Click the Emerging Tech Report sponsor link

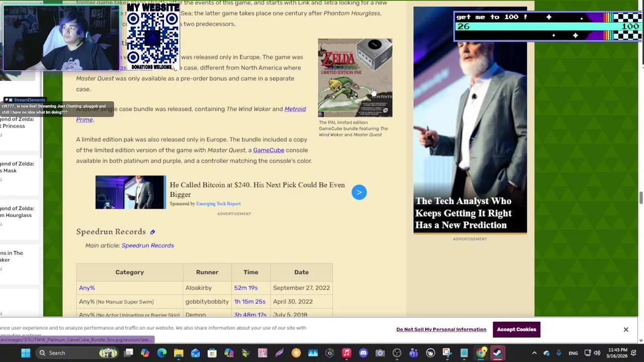tap(218, 204)
